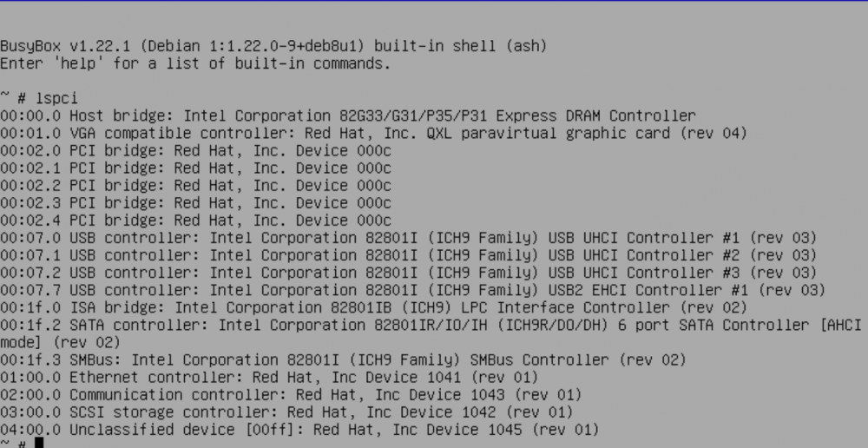Click the PCI bridge entry 00:02.2
This screenshot has width=868, height=448.
pyautogui.click(x=195, y=186)
